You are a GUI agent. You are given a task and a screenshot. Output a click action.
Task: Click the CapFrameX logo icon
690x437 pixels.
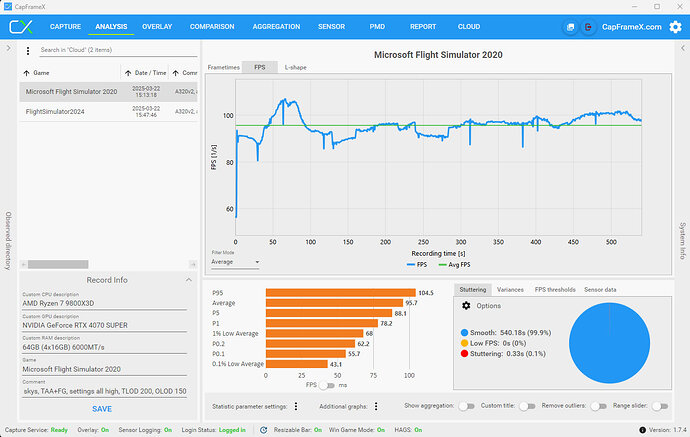click(x=21, y=27)
